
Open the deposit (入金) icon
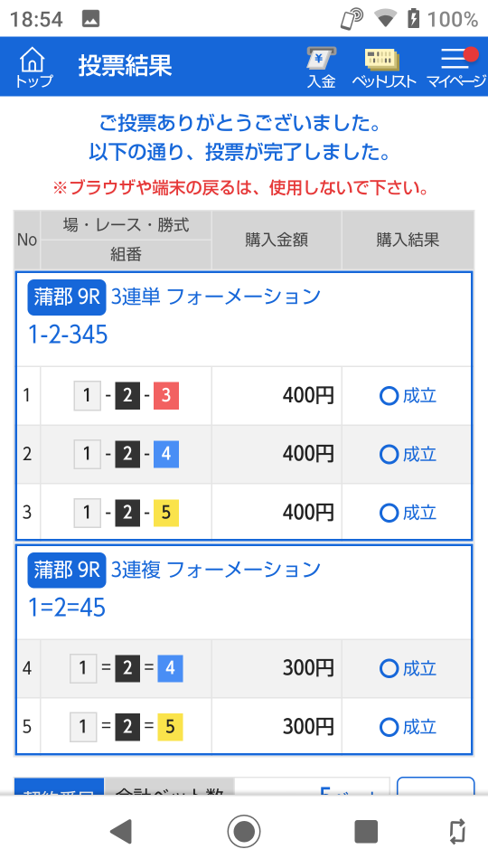pyautogui.click(x=322, y=66)
